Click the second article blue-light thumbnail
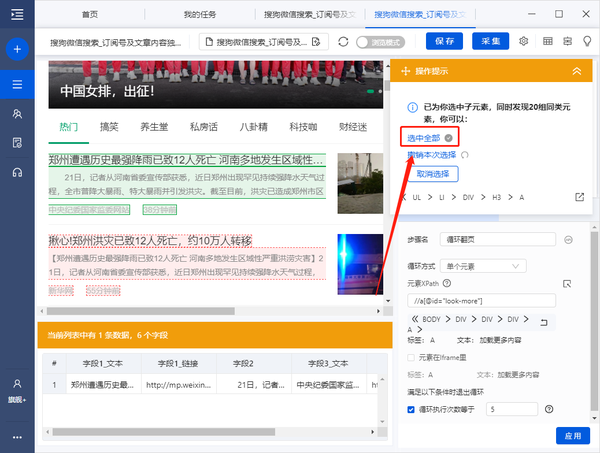This screenshot has height=453, width=600. (360, 264)
